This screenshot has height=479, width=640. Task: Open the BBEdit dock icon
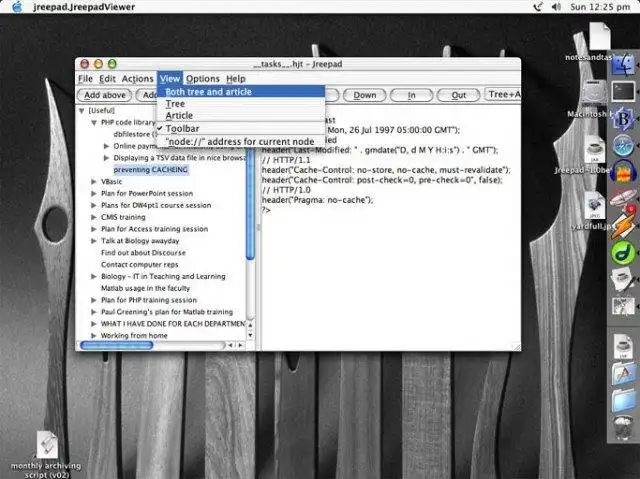click(623, 119)
